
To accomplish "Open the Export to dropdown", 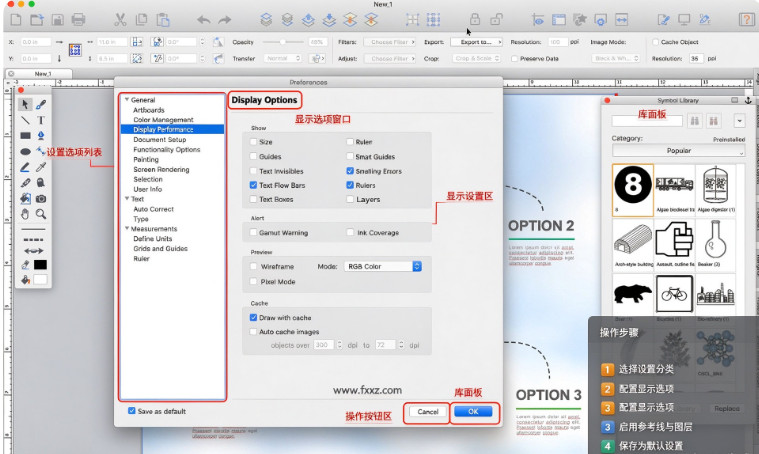I will (x=476, y=42).
